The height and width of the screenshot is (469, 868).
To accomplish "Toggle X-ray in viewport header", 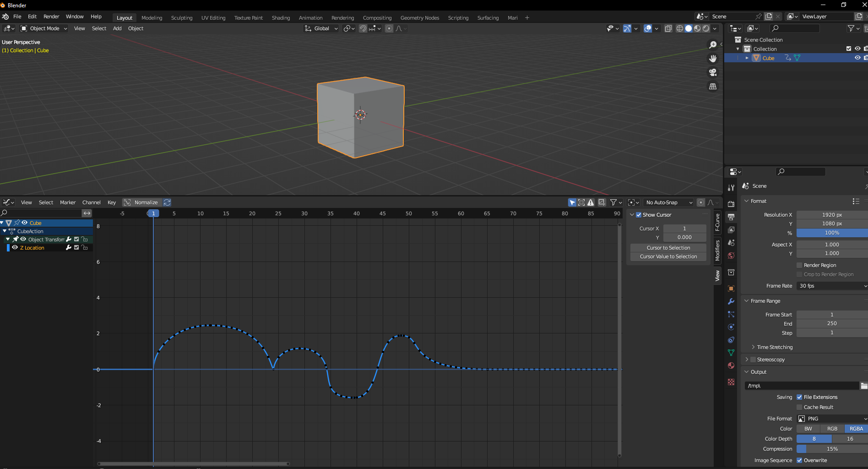I will pos(668,28).
